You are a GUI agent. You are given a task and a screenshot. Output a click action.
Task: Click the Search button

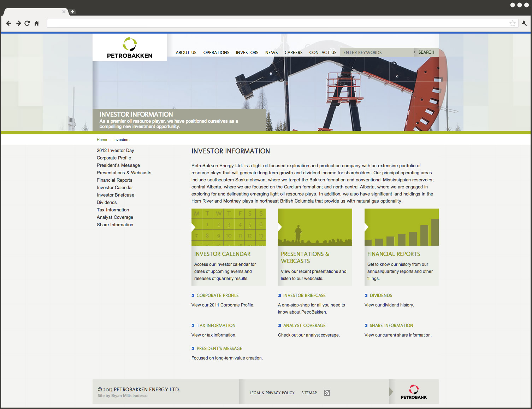(426, 52)
